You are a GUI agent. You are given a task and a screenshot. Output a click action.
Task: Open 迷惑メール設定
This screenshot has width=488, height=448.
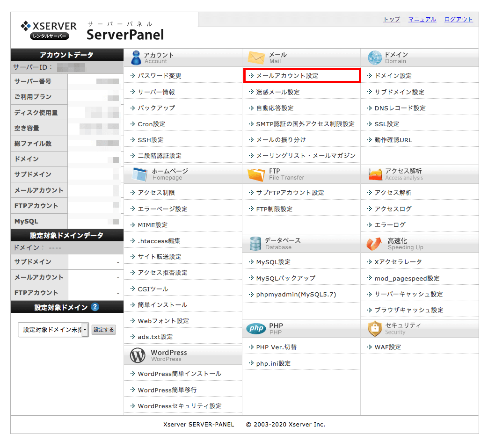click(x=277, y=92)
